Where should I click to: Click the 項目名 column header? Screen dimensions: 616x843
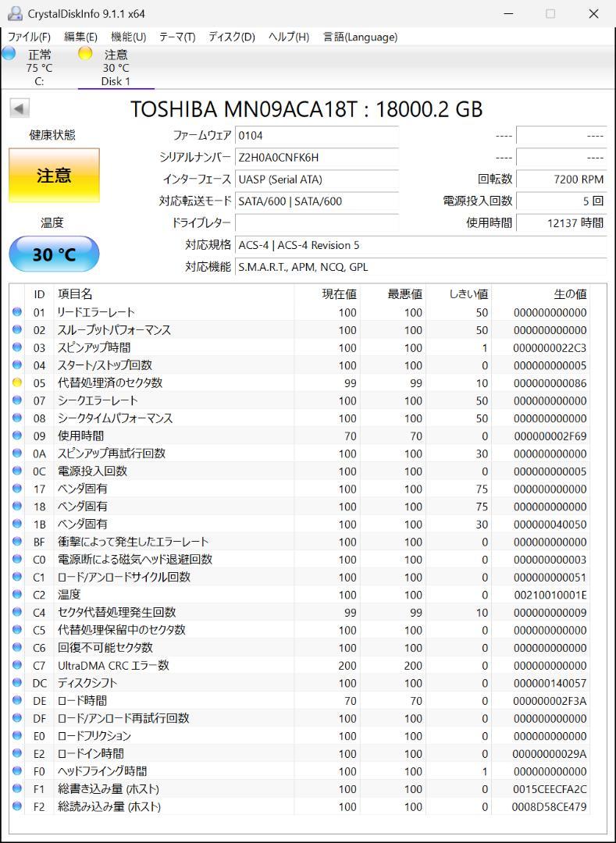[x=173, y=294]
